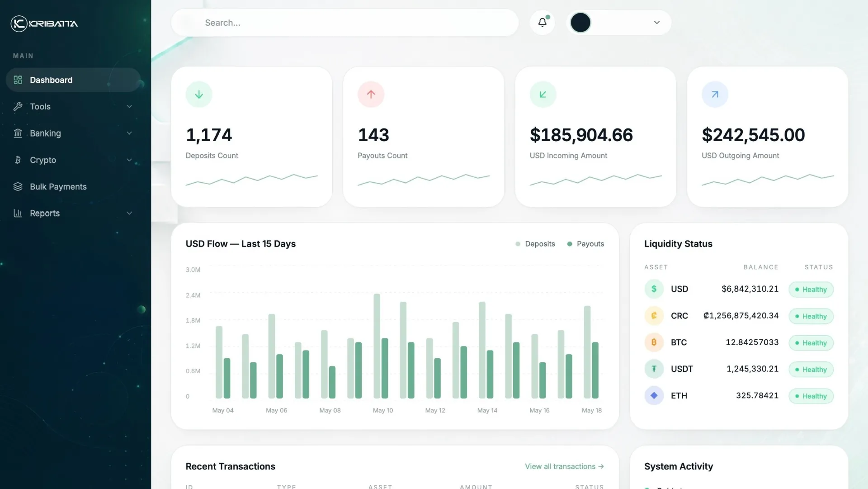Click the Tools wrench icon

point(18,107)
